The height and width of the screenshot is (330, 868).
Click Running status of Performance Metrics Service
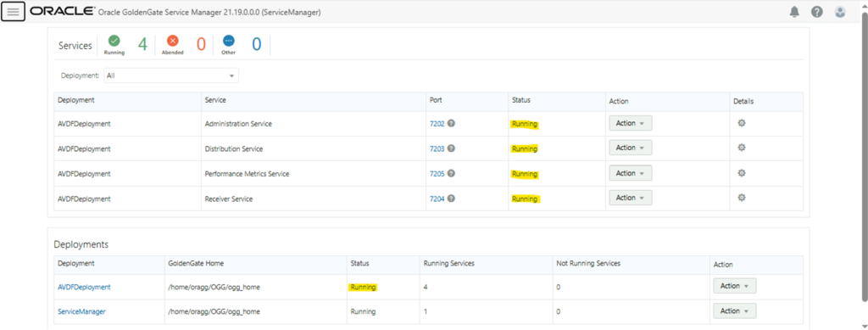(524, 174)
